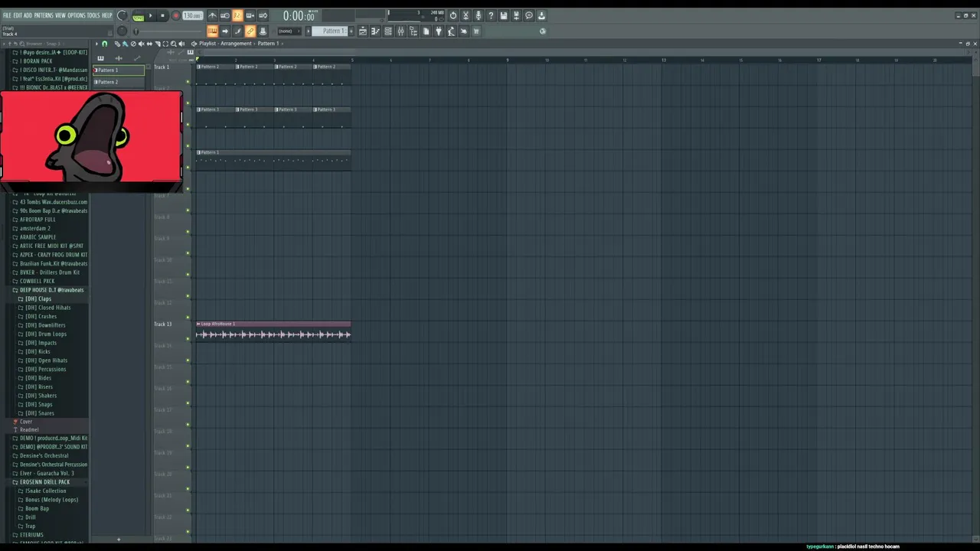Screen dimensions: 980x551
Task: Show audio clips in picker panel
Action: [x=119, y=58]
